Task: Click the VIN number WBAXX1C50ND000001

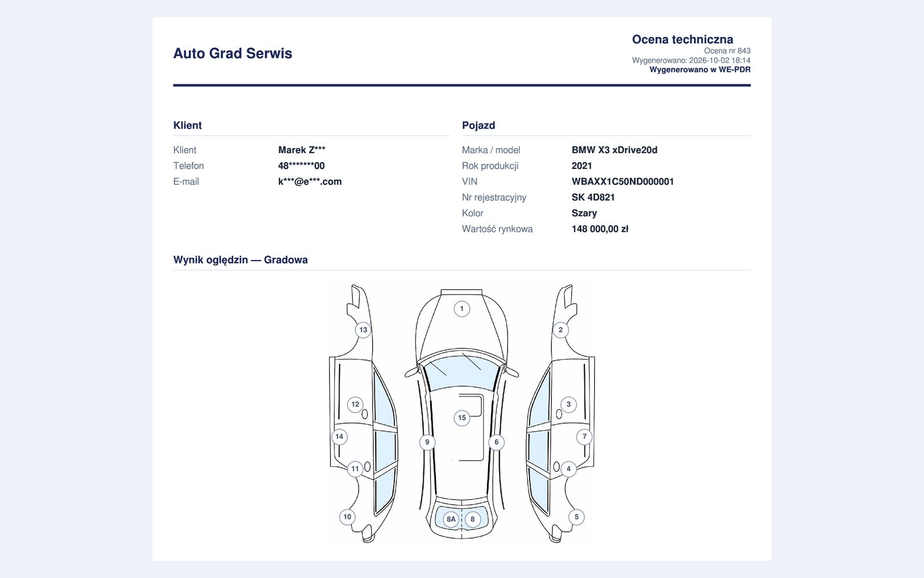Action: 623,181
